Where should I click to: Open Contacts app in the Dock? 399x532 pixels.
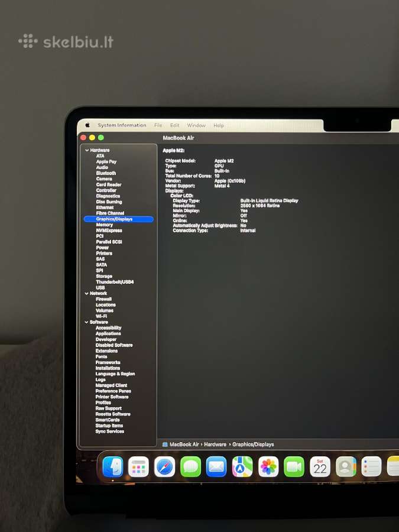[346, 467]
